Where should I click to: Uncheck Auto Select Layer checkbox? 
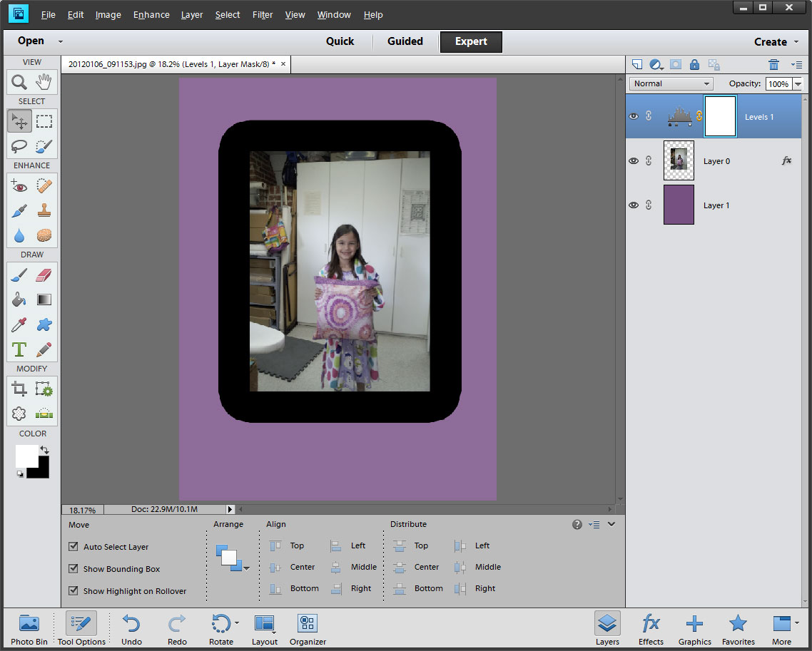[73, 547]
